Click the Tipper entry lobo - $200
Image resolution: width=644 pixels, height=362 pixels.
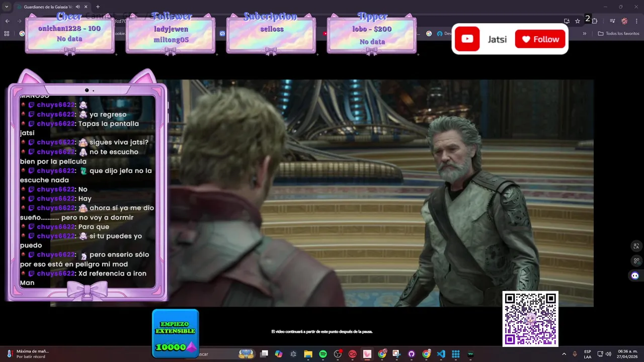tap(372, 29)
